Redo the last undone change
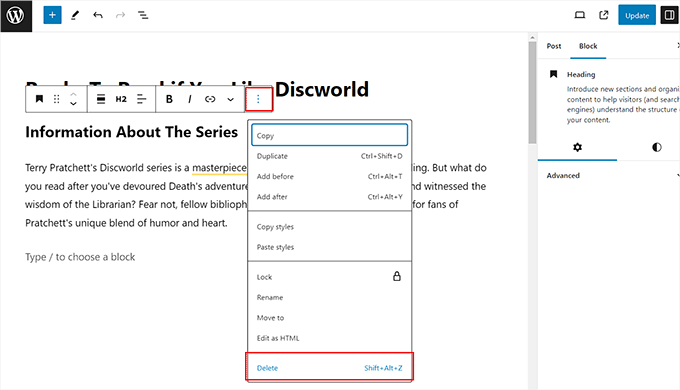 120,15
